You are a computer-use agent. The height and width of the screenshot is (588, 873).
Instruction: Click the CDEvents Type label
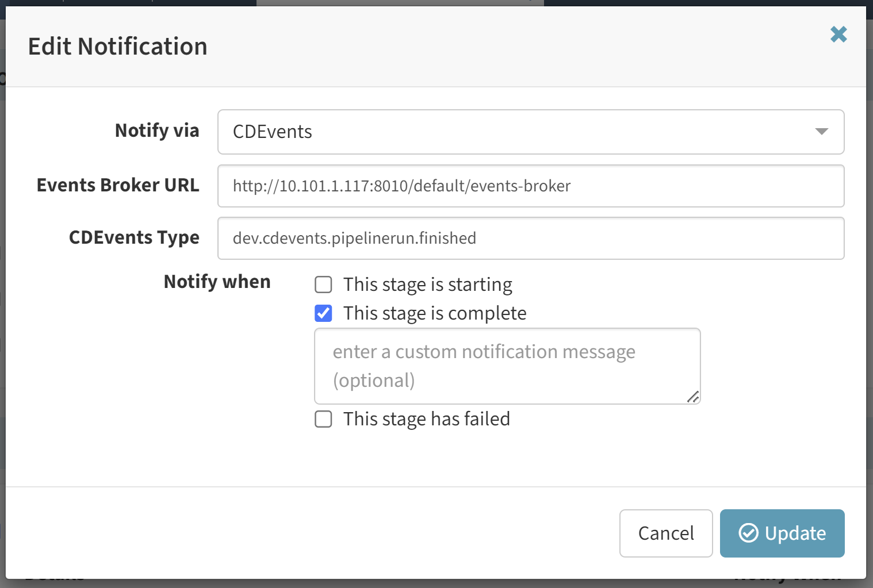coord(134,237)
